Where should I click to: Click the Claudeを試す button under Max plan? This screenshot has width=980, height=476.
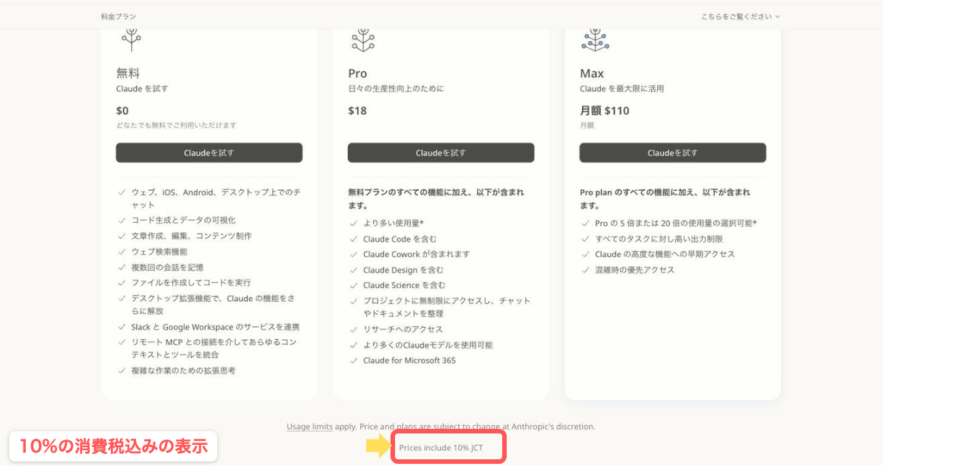672,153
